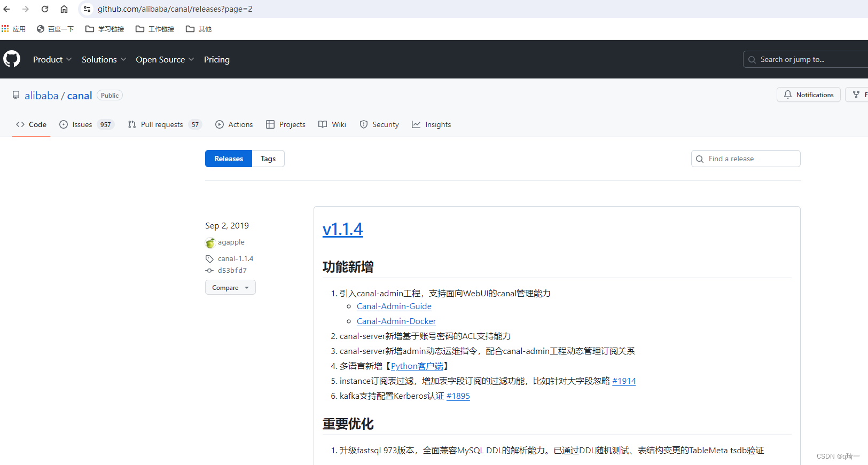Viewport: 868px width, 465px height.
Task: Click the Find a release field
Action: (x=746, y=159)
